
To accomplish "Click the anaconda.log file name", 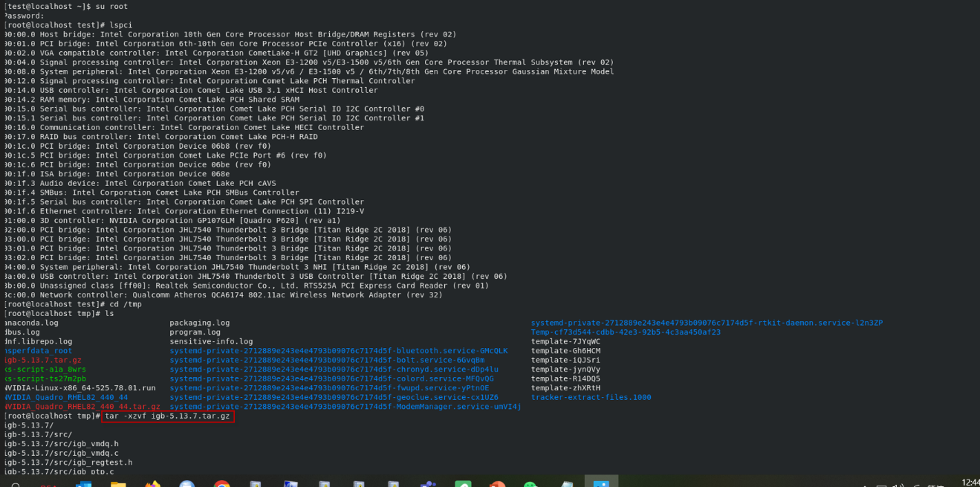I will (30, 323).
